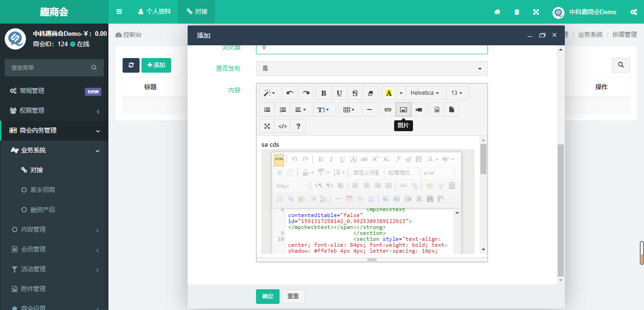Viewport: 644px width, 310px height.
Task: Toggle editor code view button
Action: [282, 126]
